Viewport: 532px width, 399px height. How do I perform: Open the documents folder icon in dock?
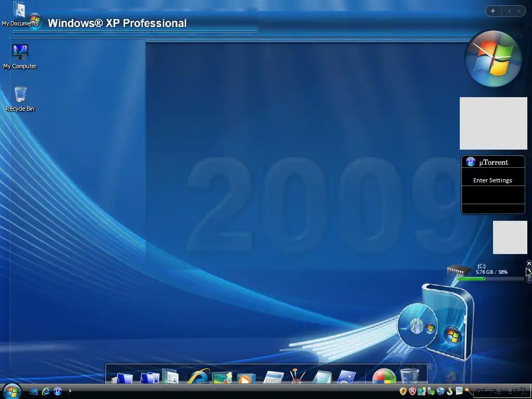170,376
